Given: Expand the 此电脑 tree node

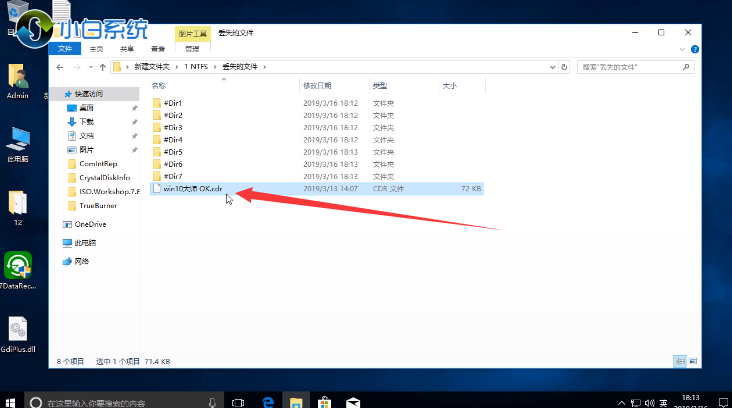Looking at the screenshot, I should (x=59, y=242).
